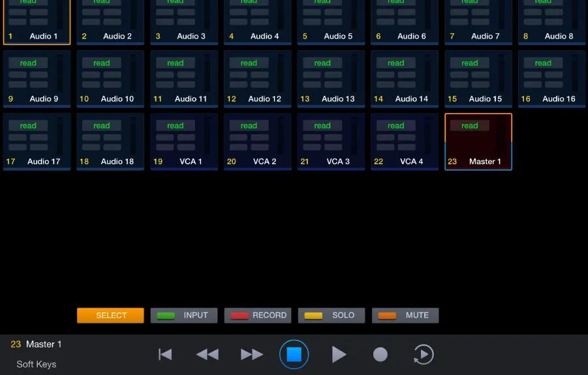This screenshot has width=588, height=375.
Task: Activate the SELECT mode button
Action: pos(110,316)
